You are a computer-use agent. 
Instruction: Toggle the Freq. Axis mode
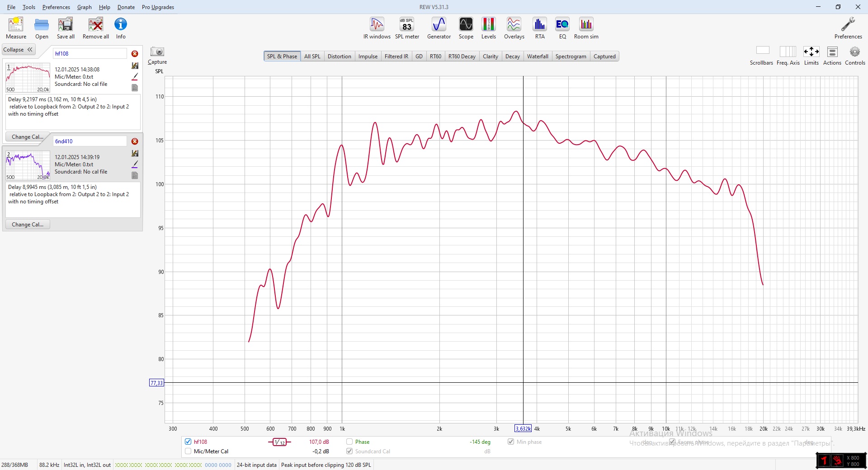click(x=788, y=56)
